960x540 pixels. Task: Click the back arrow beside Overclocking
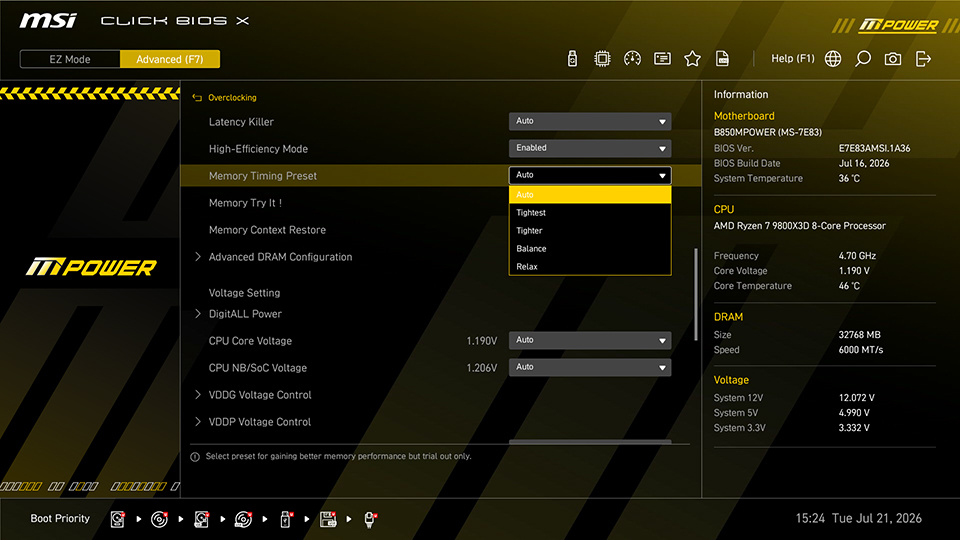(x=197, y=97)
